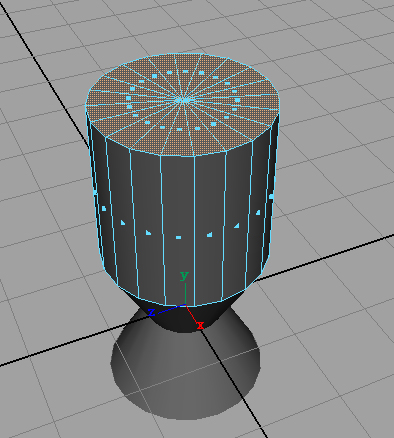The width and height of the screenshot is (394, 438).
Task: Select the side face dot second from the right edge
Action: tap(258, 212)
